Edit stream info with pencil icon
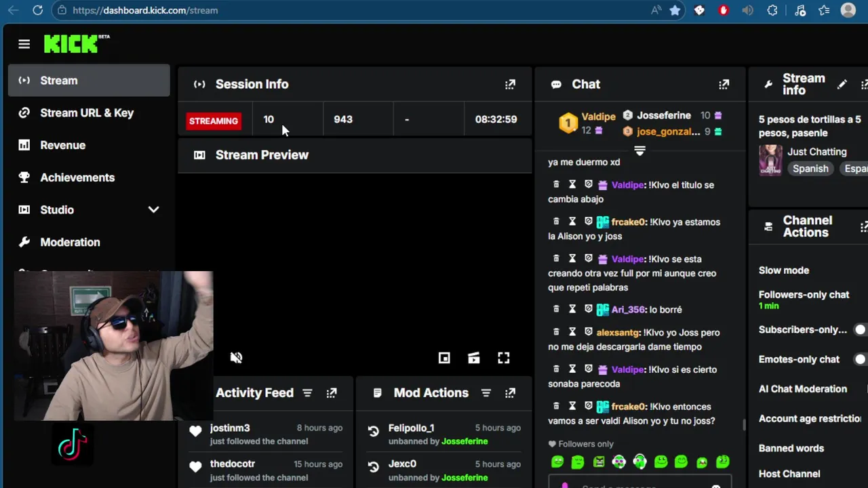 point(842,84)
